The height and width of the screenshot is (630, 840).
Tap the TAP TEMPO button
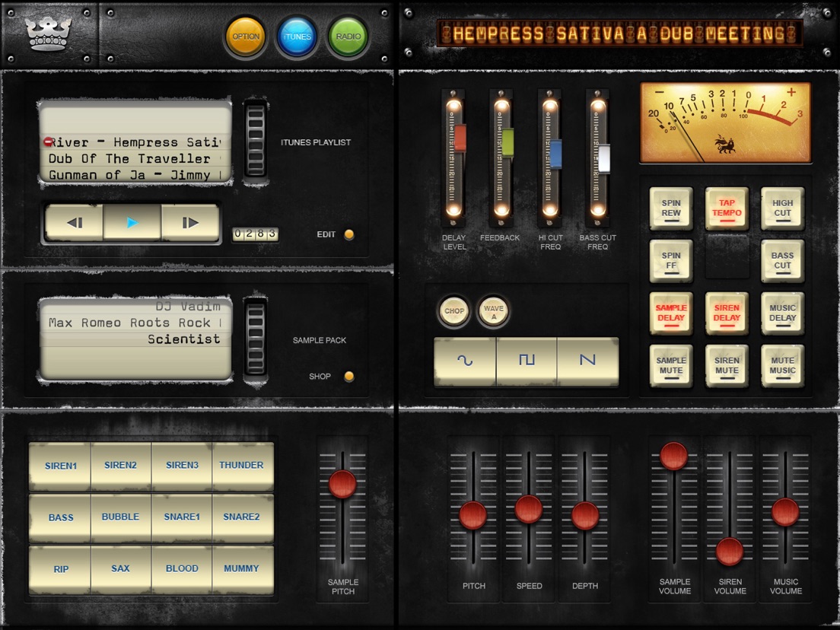pyautogui.click(x=727, y=208)
